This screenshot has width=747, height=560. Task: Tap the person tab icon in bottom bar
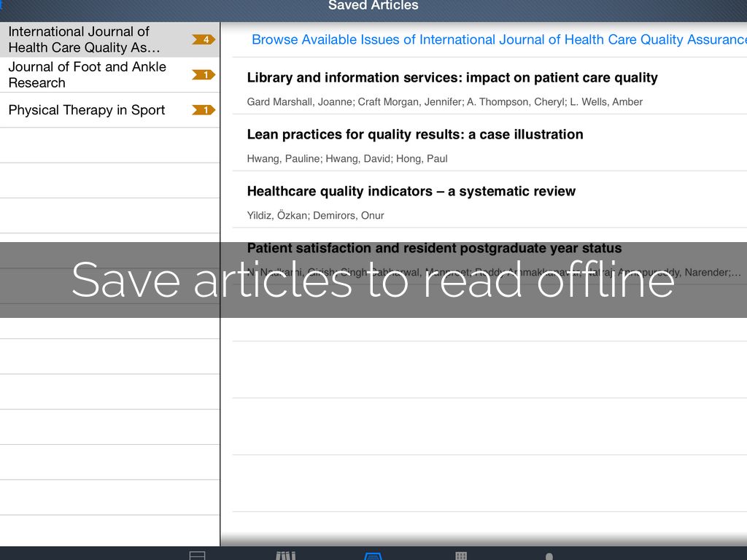(x=549, y=556)
